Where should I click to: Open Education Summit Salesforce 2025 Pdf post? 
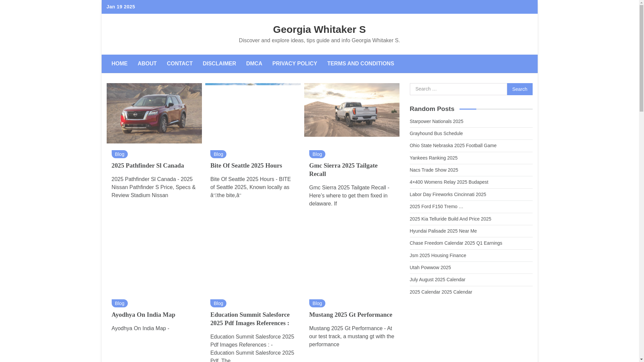250,319
